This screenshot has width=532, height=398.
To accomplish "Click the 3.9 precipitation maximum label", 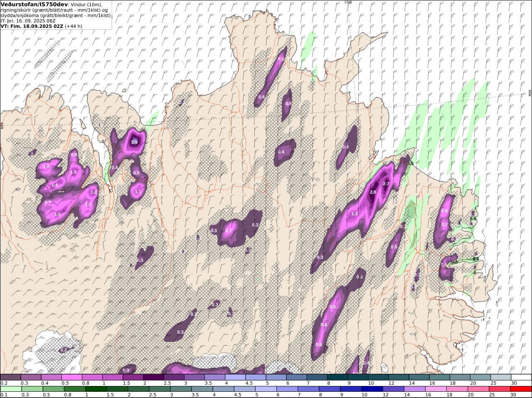I will pyautogui.click(x=134, y=142).
